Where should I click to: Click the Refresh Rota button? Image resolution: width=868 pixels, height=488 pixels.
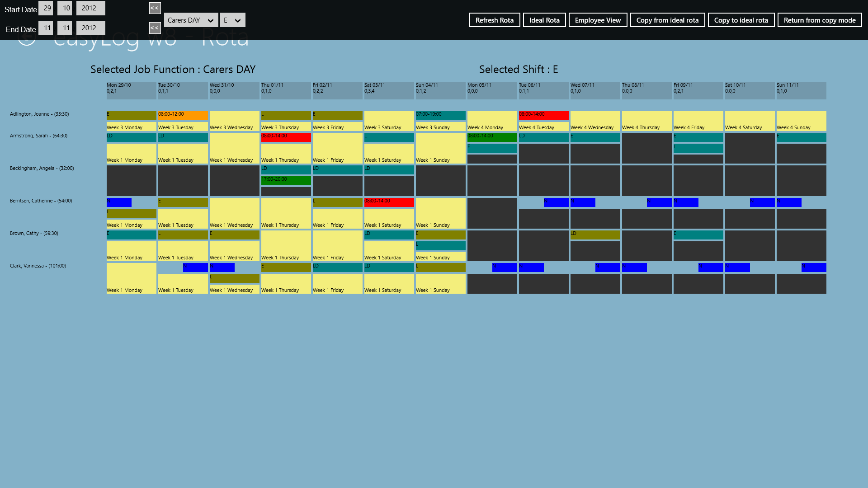[495, 20]
